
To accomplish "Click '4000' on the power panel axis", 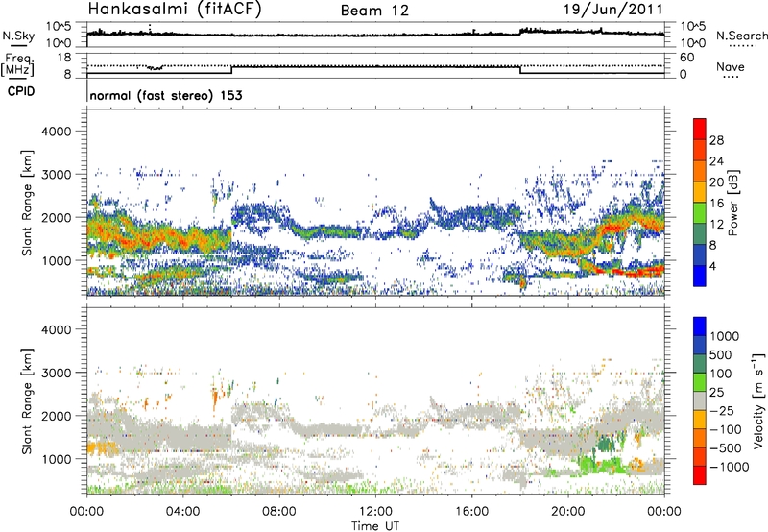I will click(x=56, y=132).
